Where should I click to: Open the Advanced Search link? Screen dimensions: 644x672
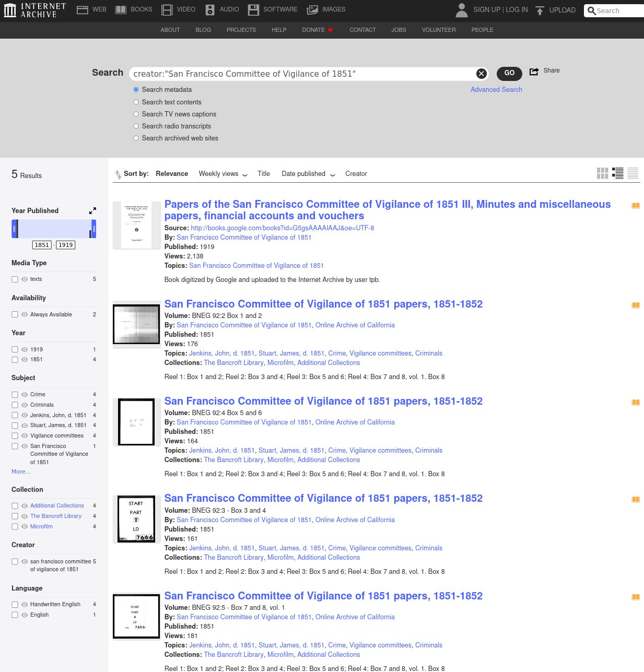tap(496, 90)
